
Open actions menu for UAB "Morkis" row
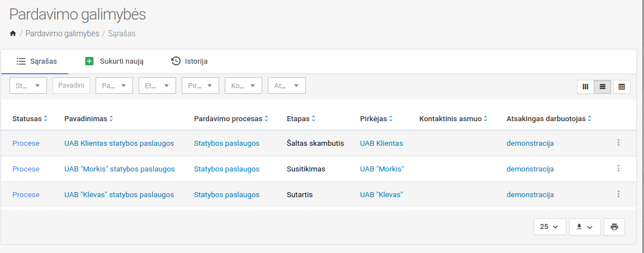(618, 169)
